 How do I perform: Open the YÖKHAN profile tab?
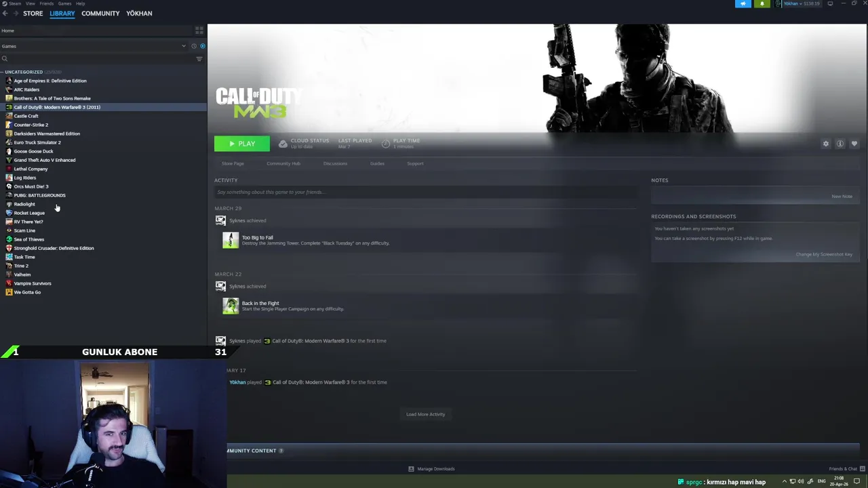[x=139, y=13]
